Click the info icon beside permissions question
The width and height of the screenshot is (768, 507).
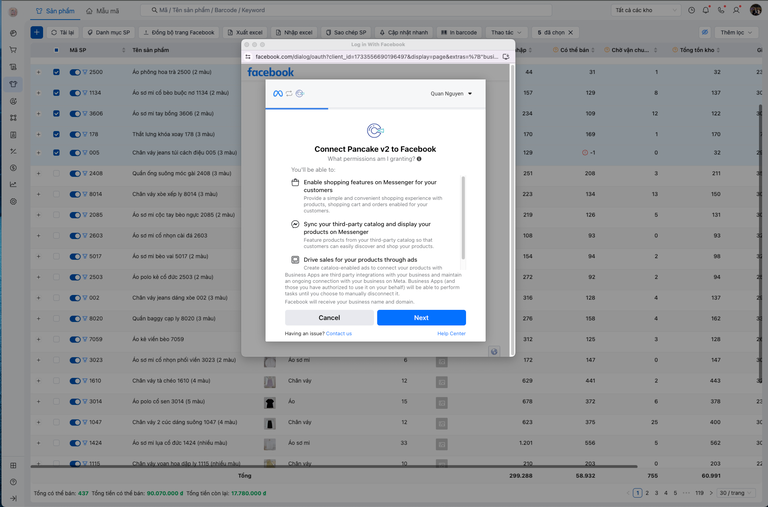[x=419, y=159]
